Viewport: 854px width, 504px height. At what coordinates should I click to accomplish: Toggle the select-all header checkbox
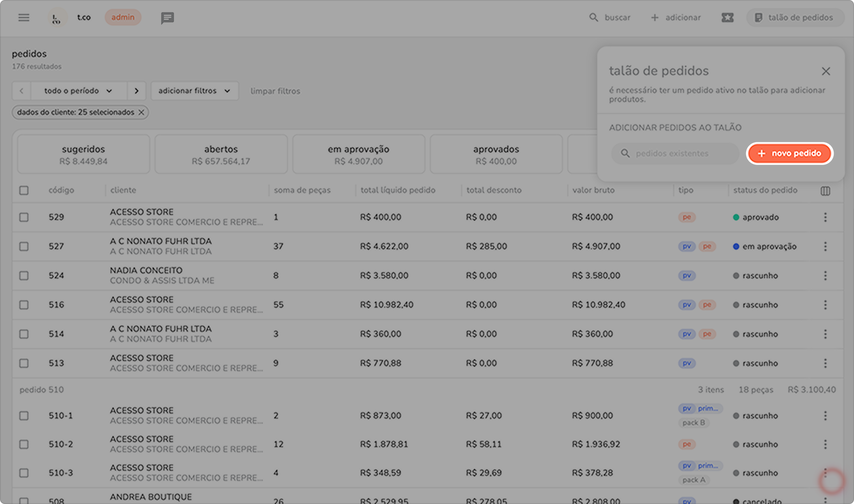(24, 190)
